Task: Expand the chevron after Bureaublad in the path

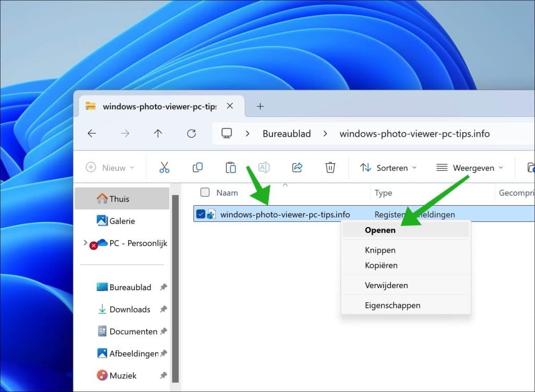Action: [x=325, y=134]
